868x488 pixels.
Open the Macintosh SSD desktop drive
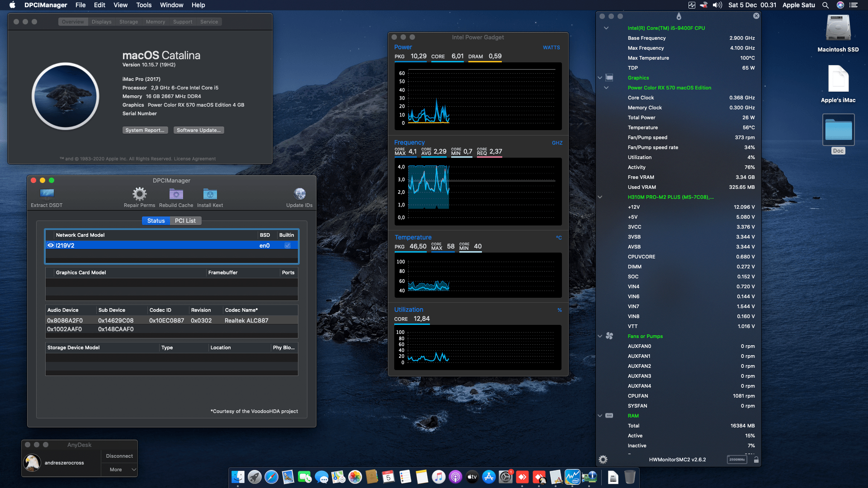[838, 33]
